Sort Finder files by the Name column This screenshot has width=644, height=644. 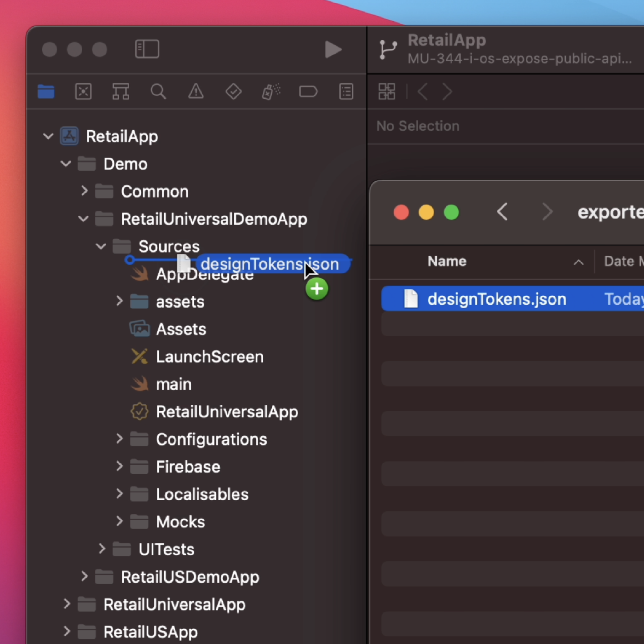click(447, 261)
